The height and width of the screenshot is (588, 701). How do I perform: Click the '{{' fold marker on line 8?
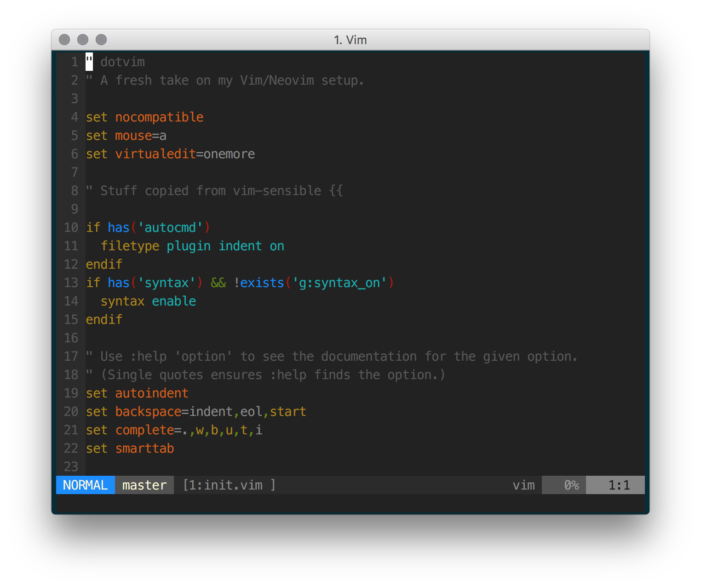point(336,190)
